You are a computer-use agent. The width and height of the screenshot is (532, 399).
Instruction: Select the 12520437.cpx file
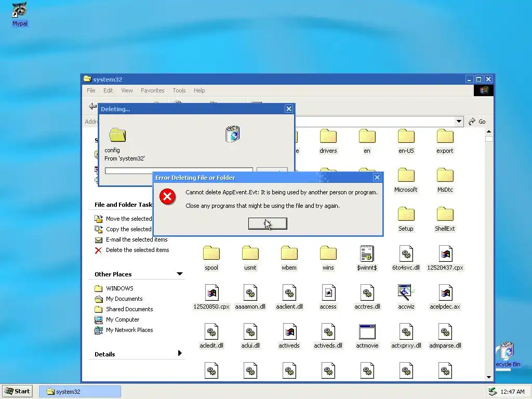[x=445, y=259]
